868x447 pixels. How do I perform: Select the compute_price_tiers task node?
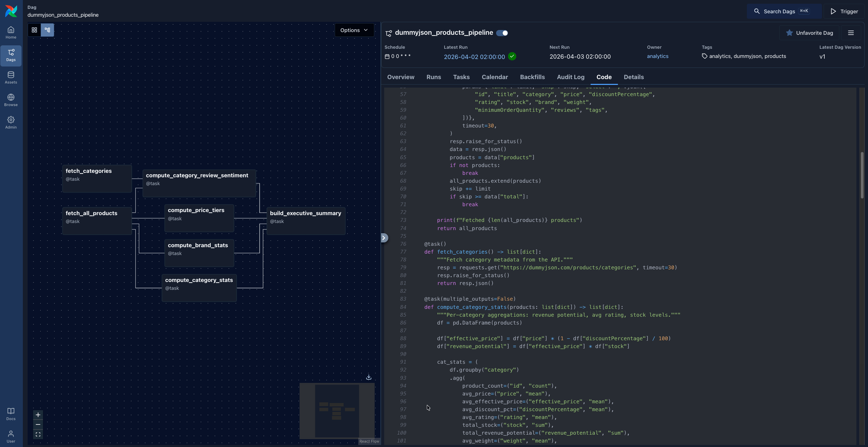(199, 218)
